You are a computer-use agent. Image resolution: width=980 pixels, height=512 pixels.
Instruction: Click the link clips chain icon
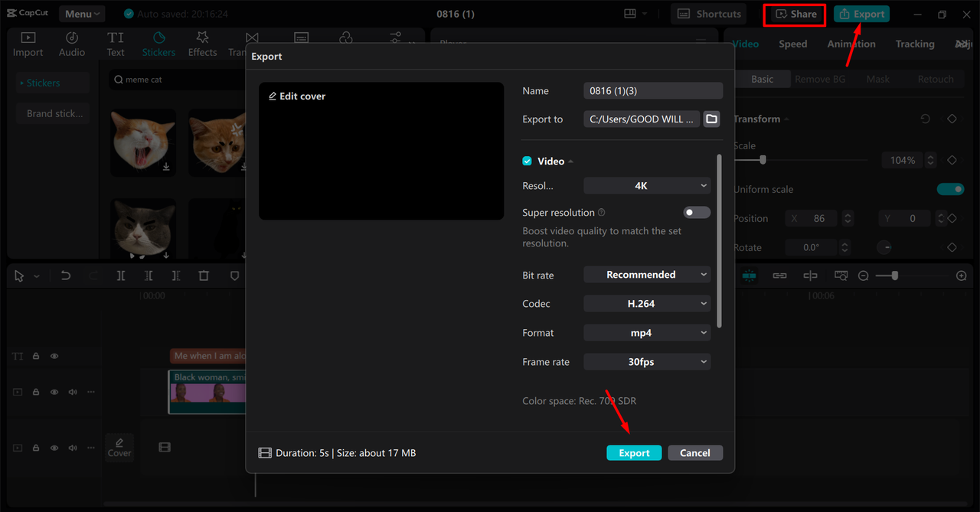779,276
